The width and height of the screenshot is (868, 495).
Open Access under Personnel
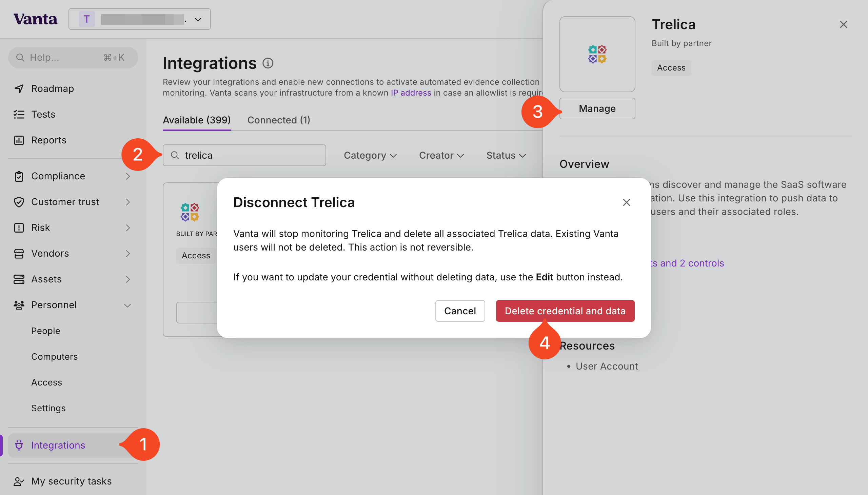click(46, 382)
